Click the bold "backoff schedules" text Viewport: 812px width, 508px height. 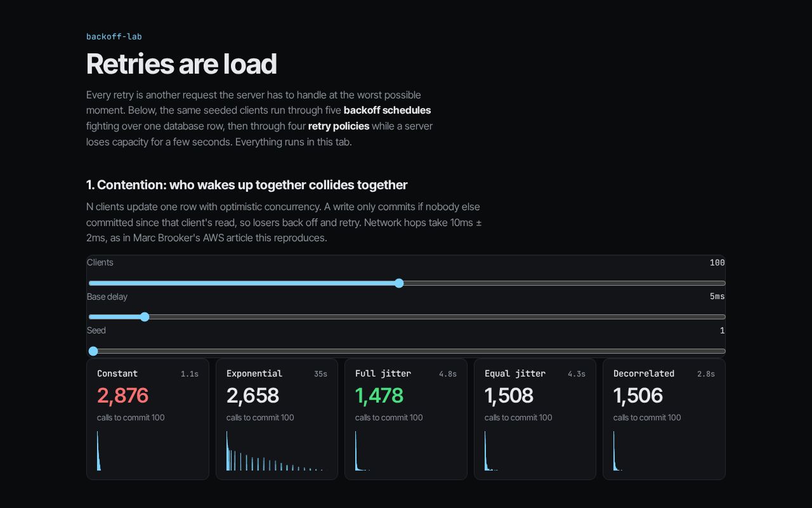click(x=387, y=110)
